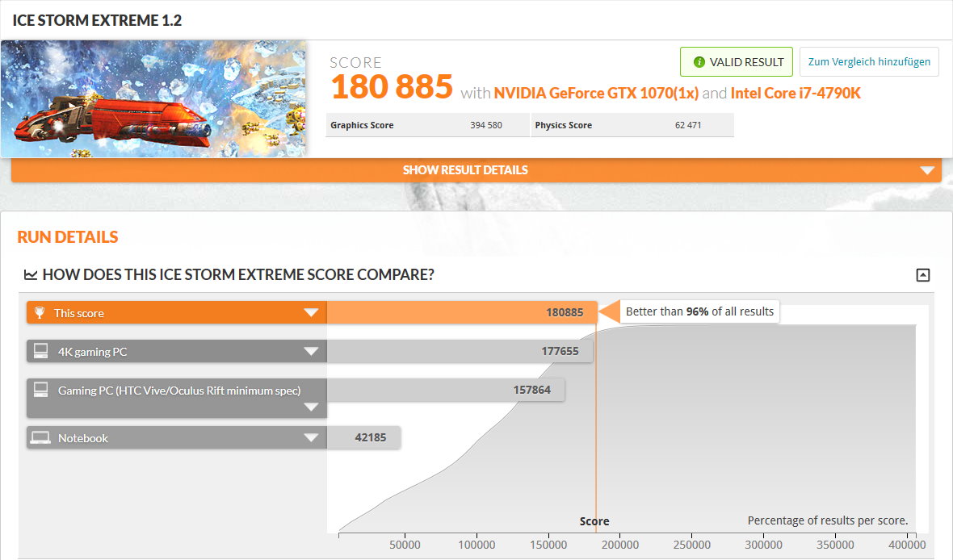Click Zum Vergleich hinzufügen button
Screen dimensions: 953x560
[869, 62]
